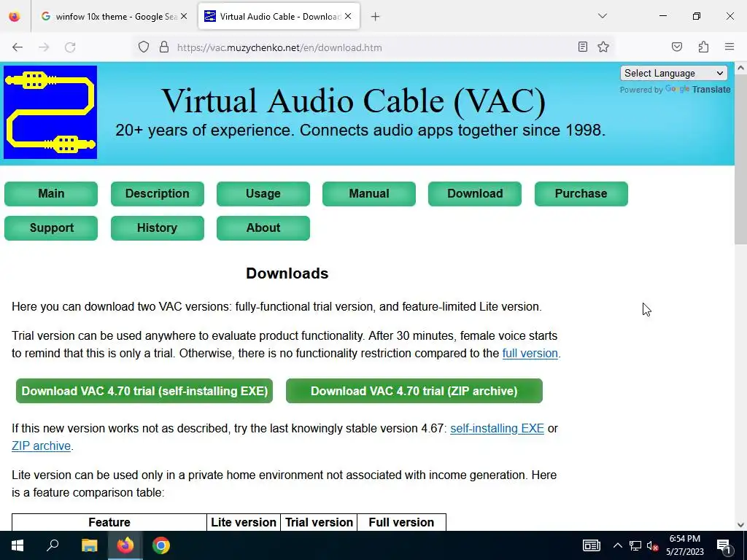Open the History page

click(158, 228)
